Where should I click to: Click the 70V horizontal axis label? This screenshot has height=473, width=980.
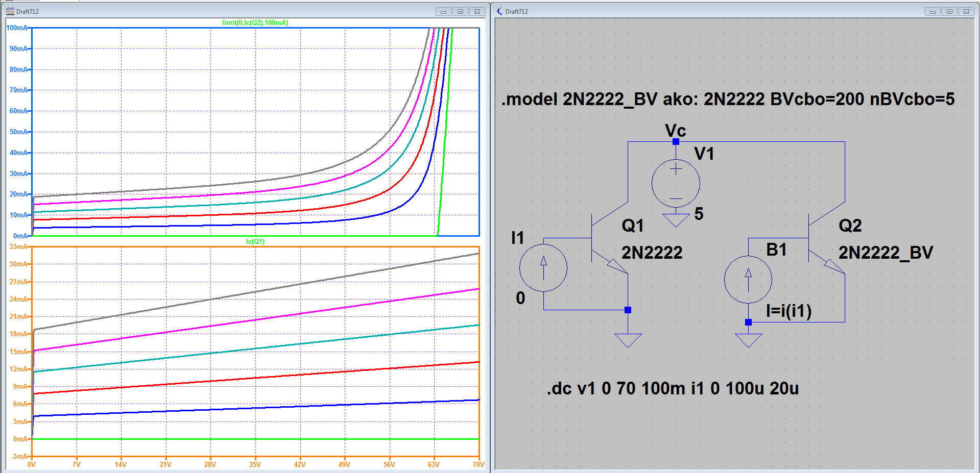click(479, 464)
